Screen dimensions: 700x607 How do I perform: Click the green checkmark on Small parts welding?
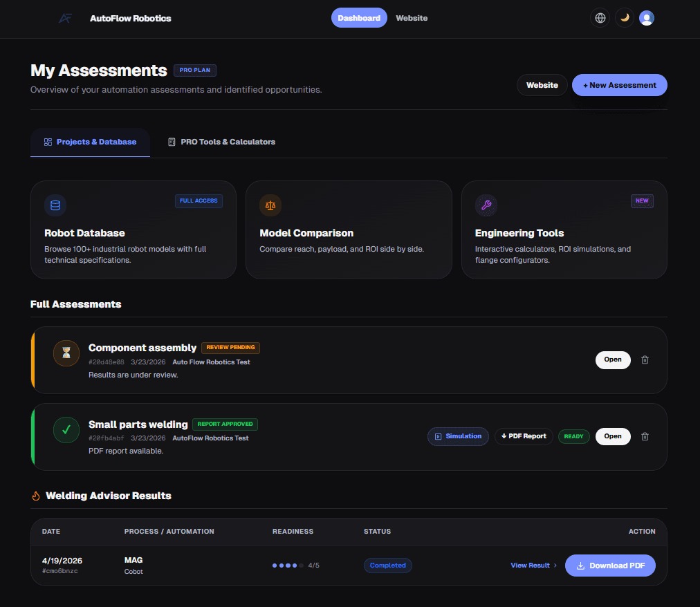66,429
